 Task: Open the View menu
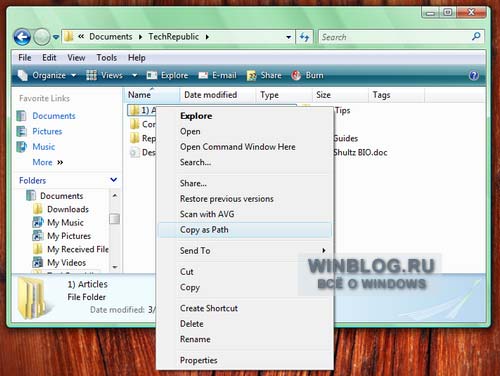coord(76,58)
